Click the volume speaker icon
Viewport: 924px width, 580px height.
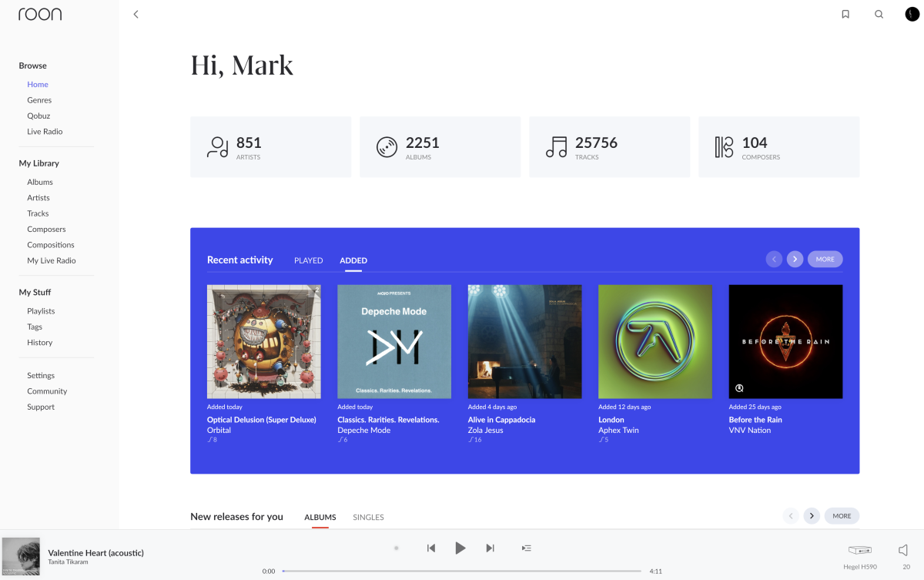[903, 550]
